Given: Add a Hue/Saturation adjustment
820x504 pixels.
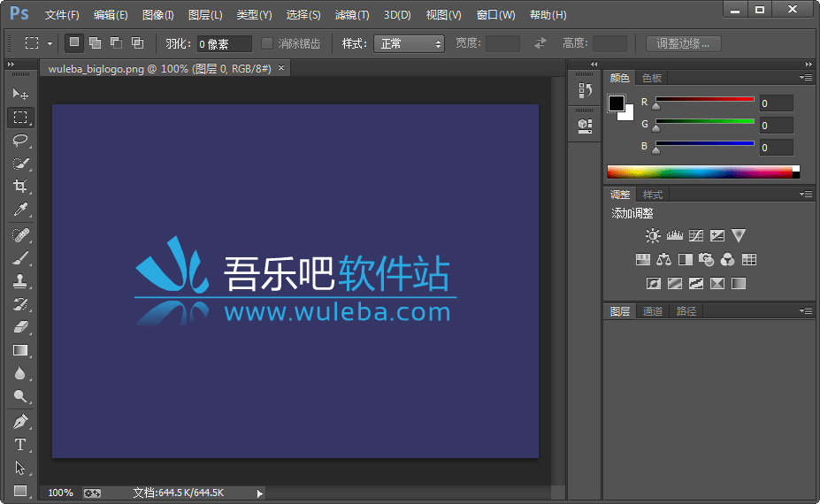Looking at the screenshot, I should (x=643, y=259).
